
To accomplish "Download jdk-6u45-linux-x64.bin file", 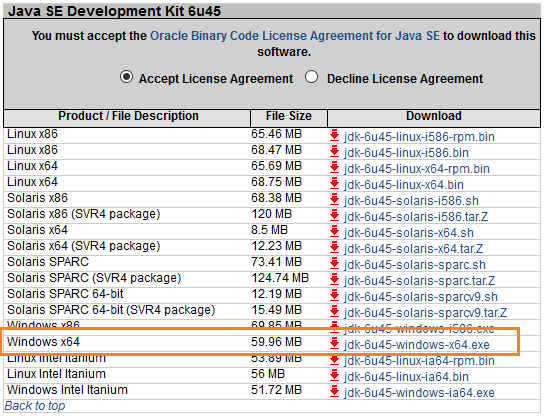I will [404, 185].
